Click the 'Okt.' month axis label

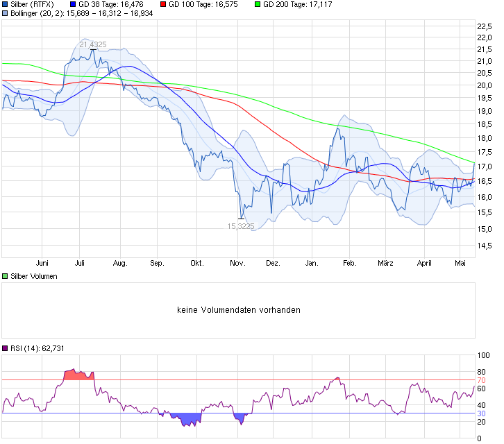[197, 263]
